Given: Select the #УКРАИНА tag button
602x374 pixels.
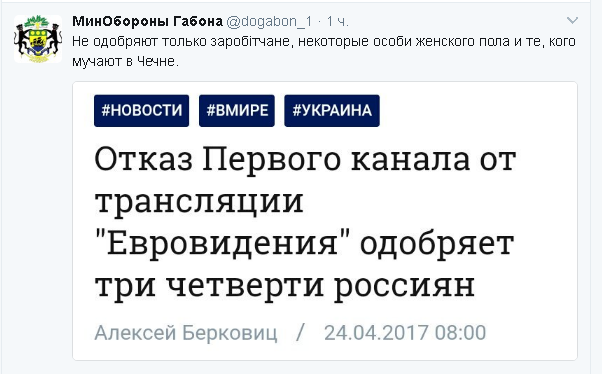Looking at the screenshot, I should click(x=332, y=111).
